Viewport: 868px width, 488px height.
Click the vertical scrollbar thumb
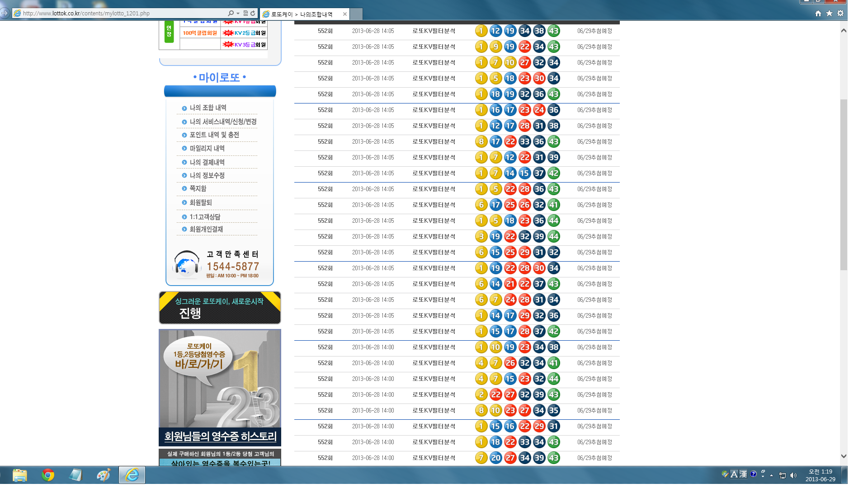tap(844, 185)
